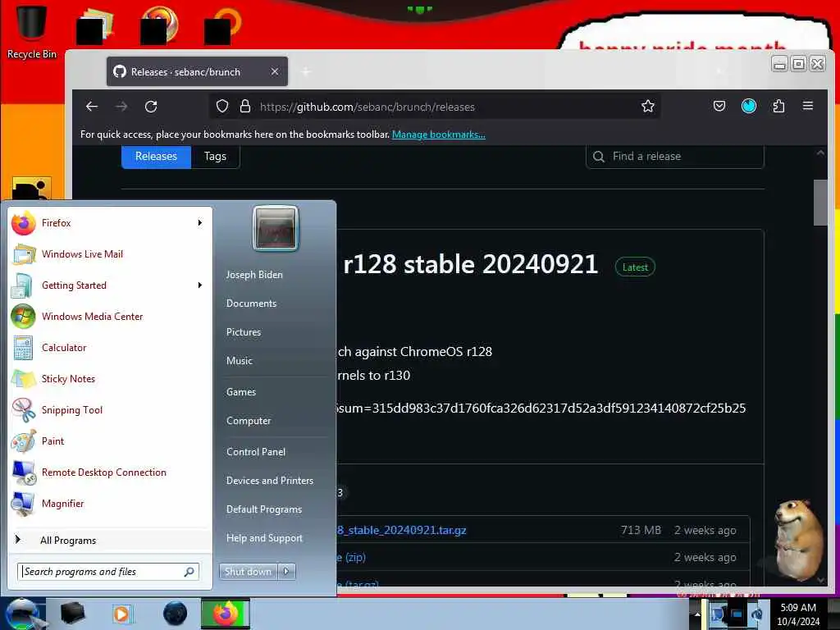840x630 pixels.
Task: Expand All Programs
Action: [109, 540]
